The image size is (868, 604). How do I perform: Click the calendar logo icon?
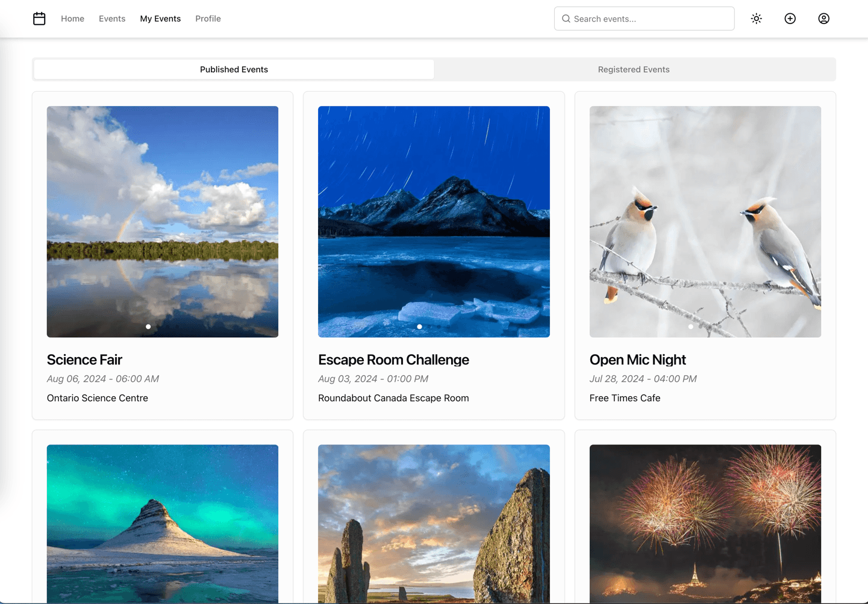point(39,19)
